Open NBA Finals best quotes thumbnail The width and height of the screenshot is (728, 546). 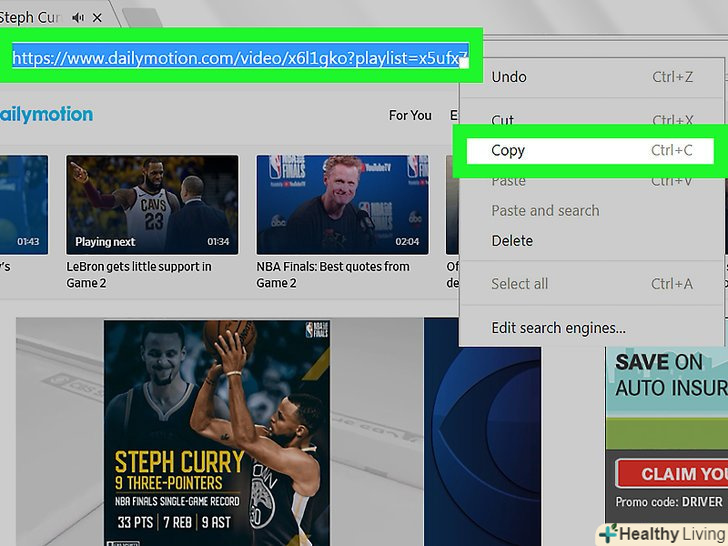[x=343, y=205]
